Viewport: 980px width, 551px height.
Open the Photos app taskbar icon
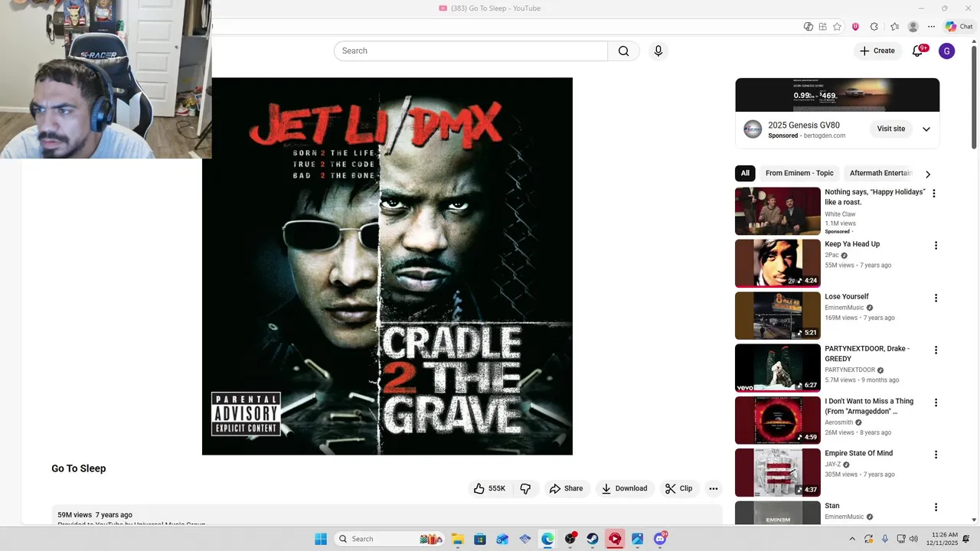[x=637, y=539]
